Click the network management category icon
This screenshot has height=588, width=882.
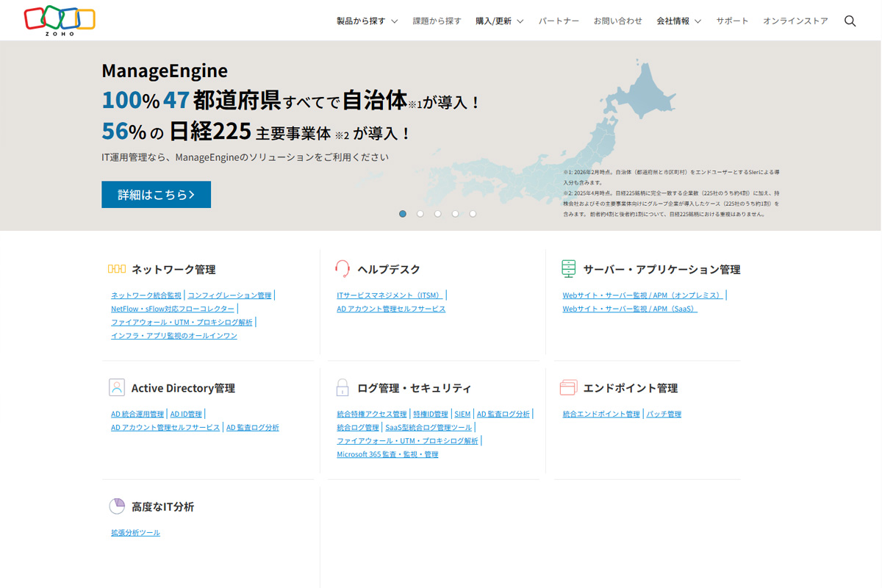pyautogui.click(x=117, y=269)
